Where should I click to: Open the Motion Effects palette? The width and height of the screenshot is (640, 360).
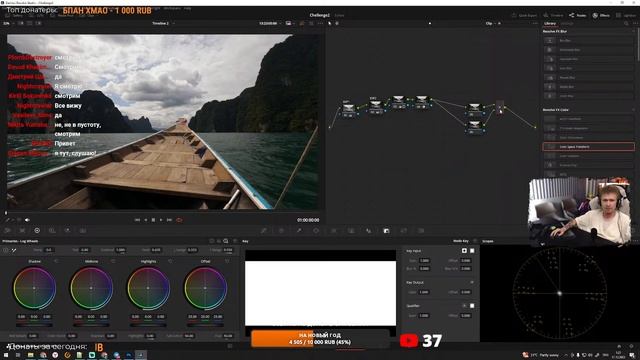coord(83,231)
